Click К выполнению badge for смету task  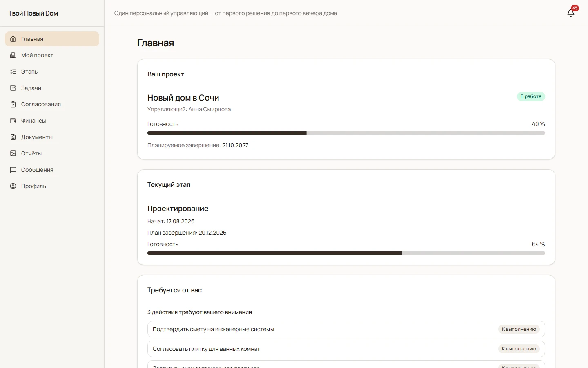tap(519, 329)
